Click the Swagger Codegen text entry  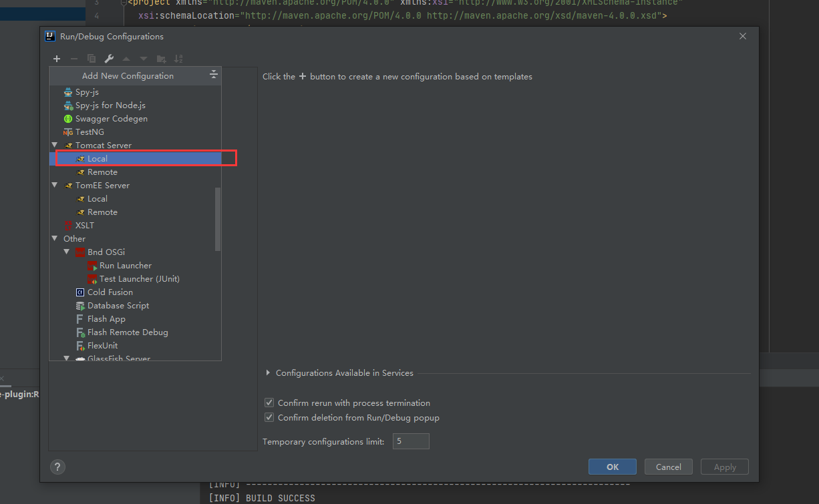[x=112, y=119]
